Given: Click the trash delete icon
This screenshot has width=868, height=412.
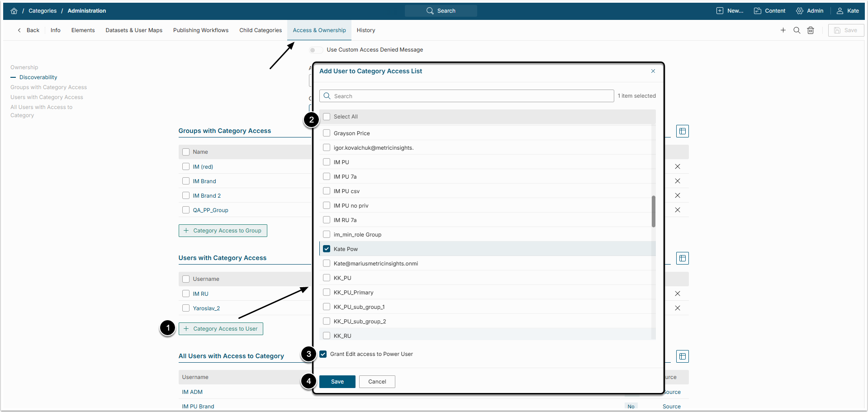Looking at the screenshot, I should coord(811,30).
